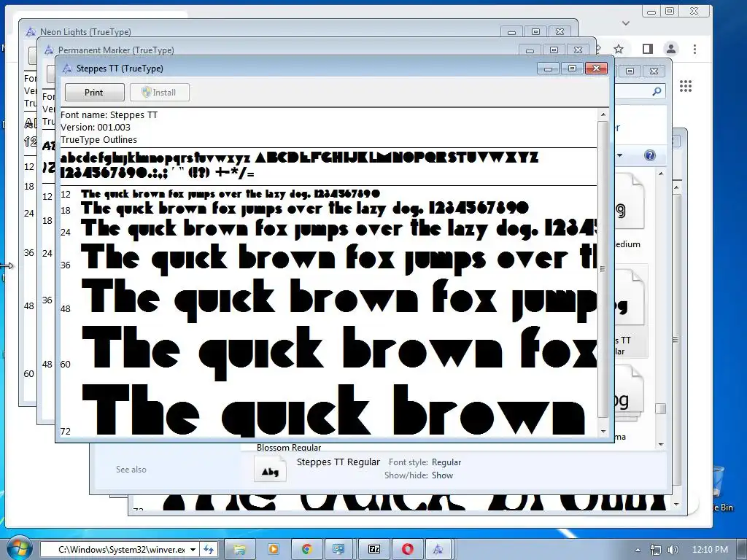Bookmark this page with Chrome star icon
The width and height of the screenshot is (747, 560).
point(619,49)
